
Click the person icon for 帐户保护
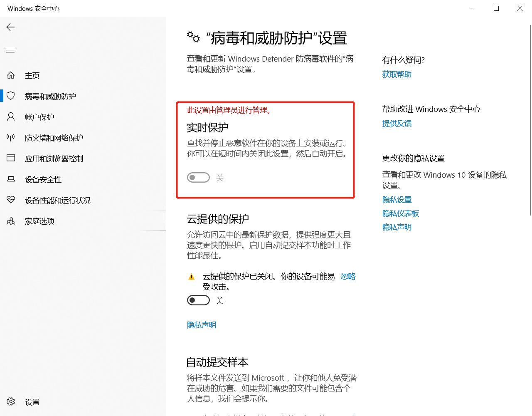tap(11, 116)
